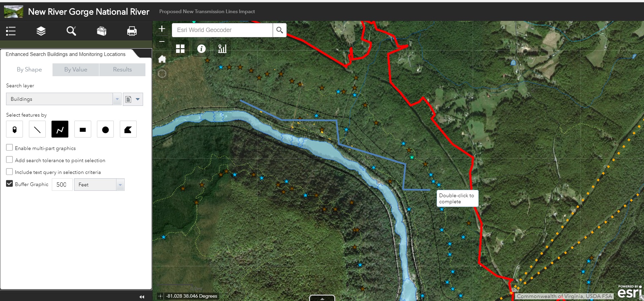Screen dimensions: 644x301
Task: Click the Esri World Geocoder search field
Action: [222, 30]
